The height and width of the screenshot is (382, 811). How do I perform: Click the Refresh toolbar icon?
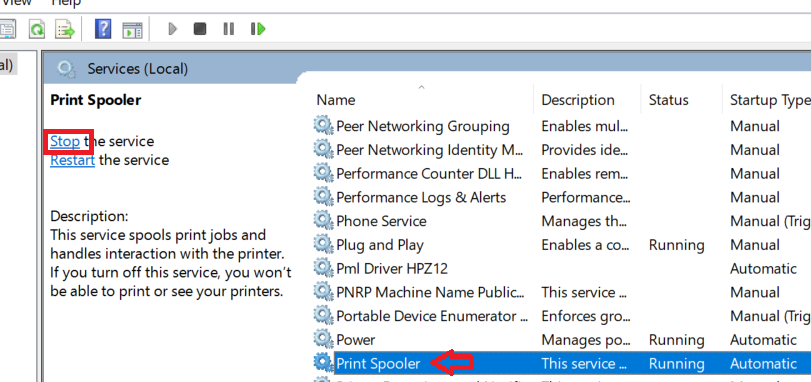click(x=37, y=29)
